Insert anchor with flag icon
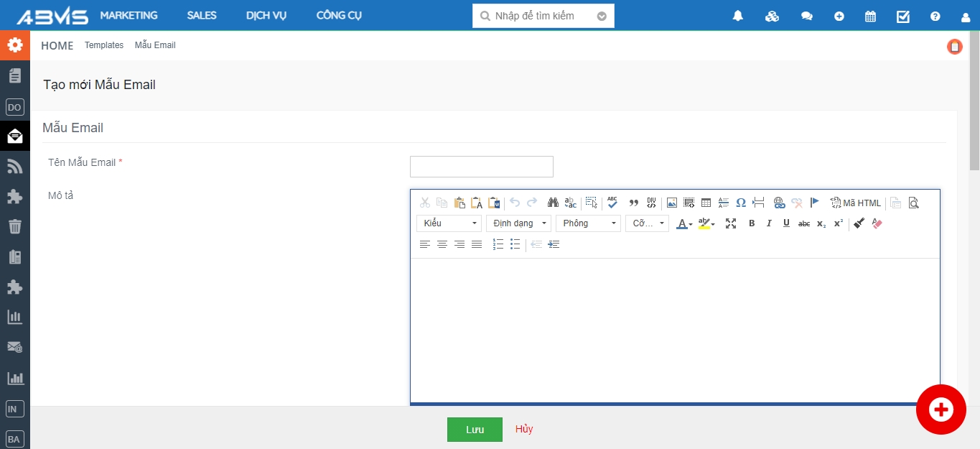Image resolution: width=980 pixels, height=449 pixels. tap(814, 203)
